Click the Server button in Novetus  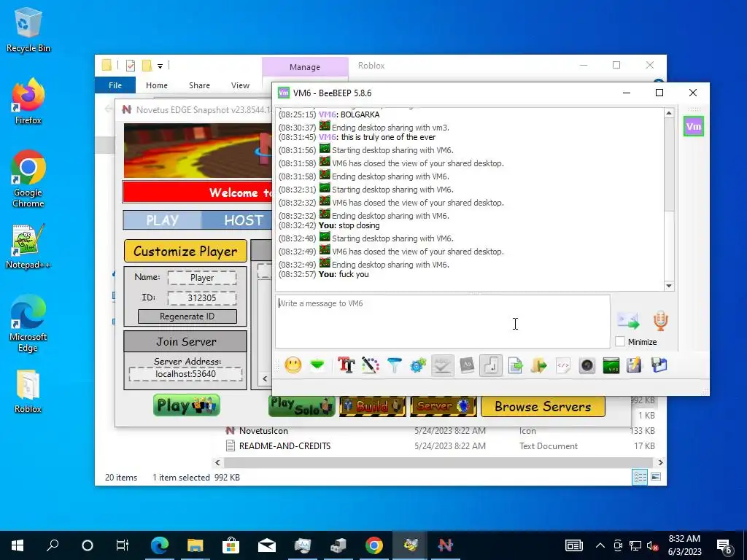[x=443, y=406]
